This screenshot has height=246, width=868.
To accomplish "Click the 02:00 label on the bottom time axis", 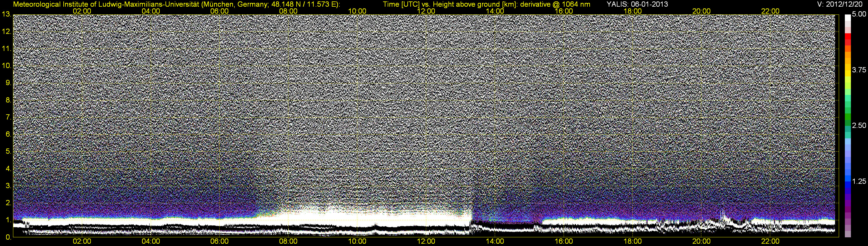I will (82, 242).
